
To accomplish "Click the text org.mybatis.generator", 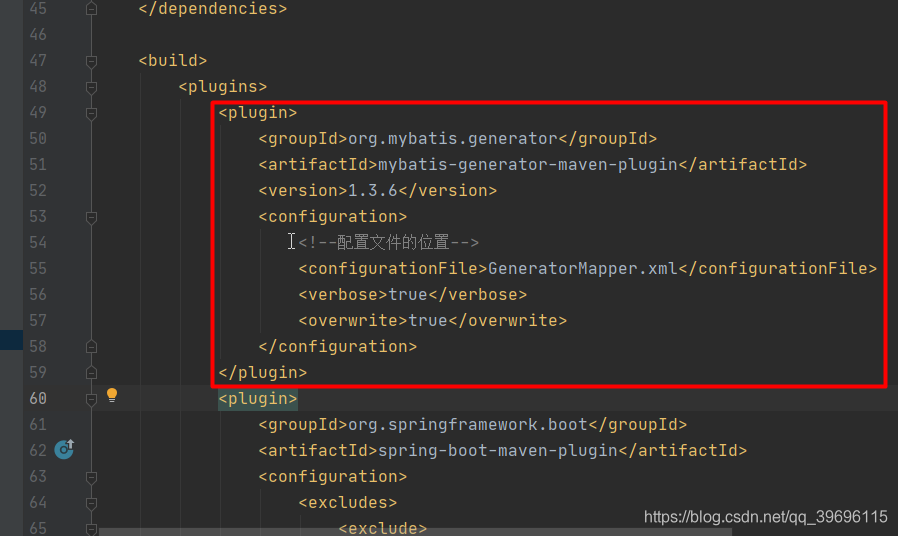I will (452, 139).
